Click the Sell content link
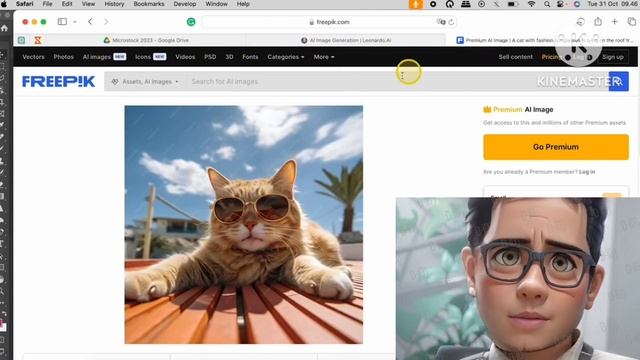 point(516,57)
